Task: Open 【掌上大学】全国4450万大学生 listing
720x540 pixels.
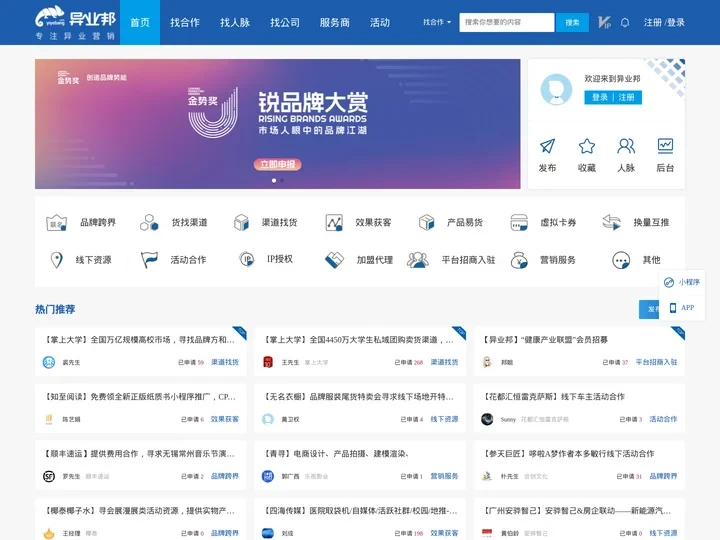Action: coord(359,340)
